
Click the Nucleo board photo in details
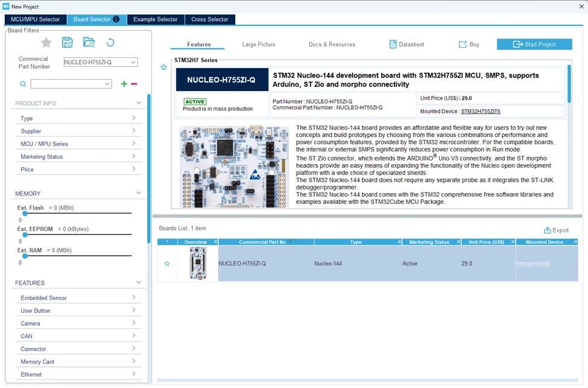233,167
